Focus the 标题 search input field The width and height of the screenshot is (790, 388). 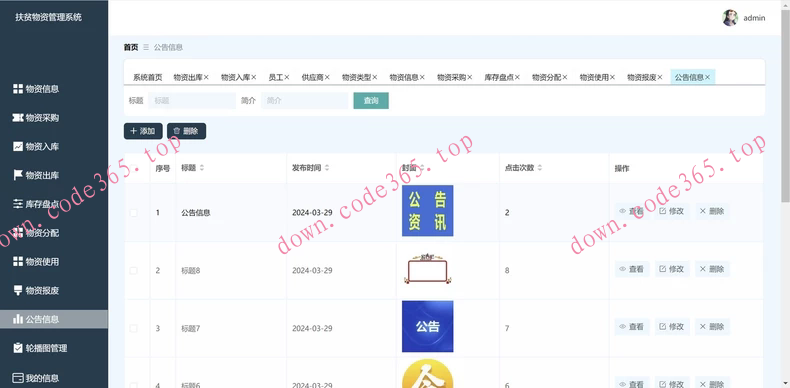pyautogui.click(x=192, y=100)
